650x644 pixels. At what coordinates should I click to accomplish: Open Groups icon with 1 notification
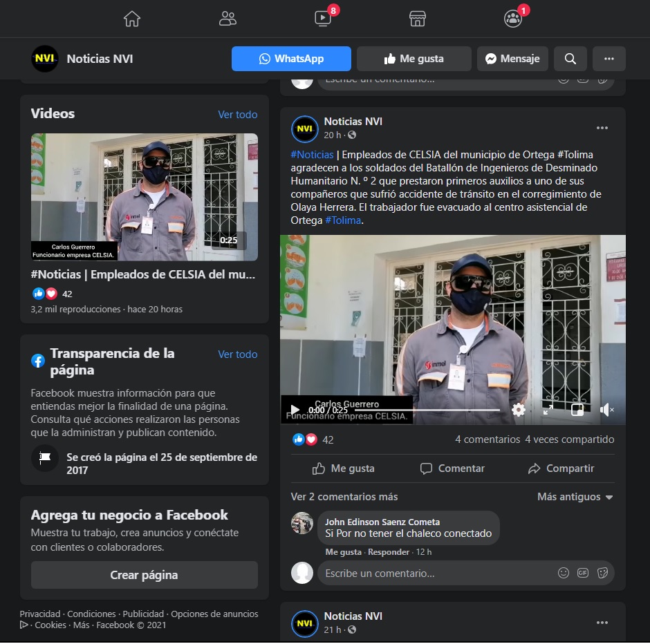pos(513,19)
